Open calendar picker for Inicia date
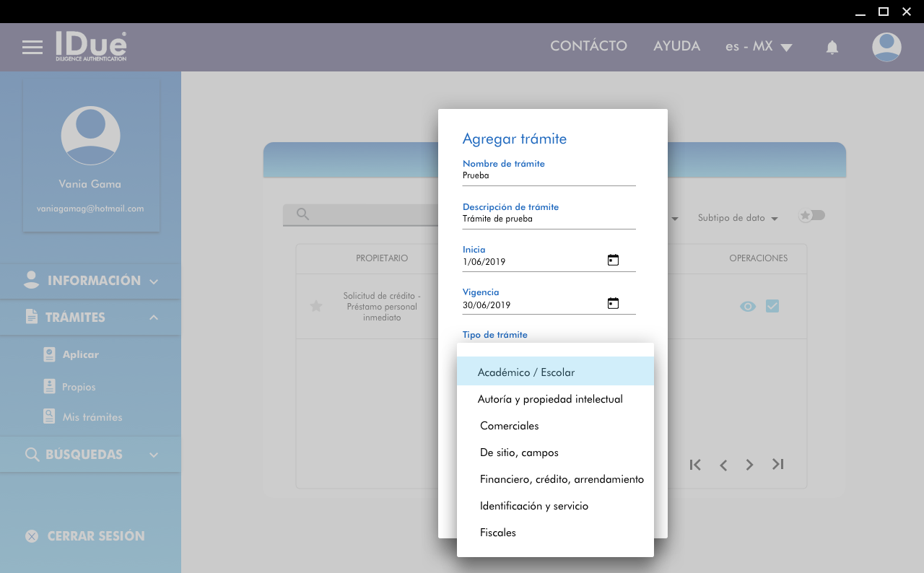The height and width of the screenshot is (573, 924). click(613, 261)
